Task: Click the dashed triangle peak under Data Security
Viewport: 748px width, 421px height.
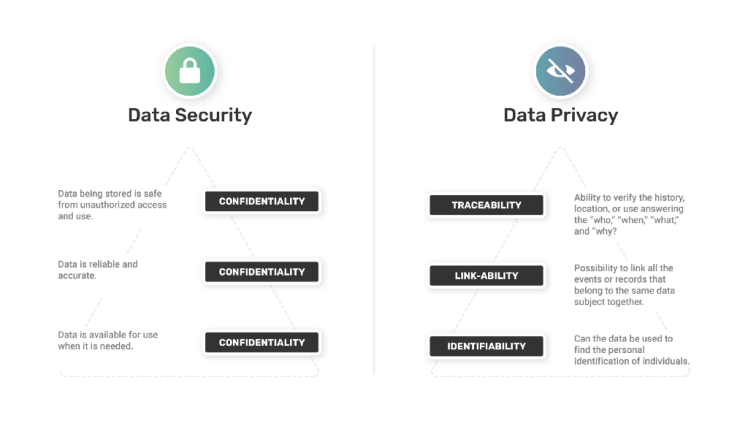Action: pyautogui.click(x=190, y=149)
